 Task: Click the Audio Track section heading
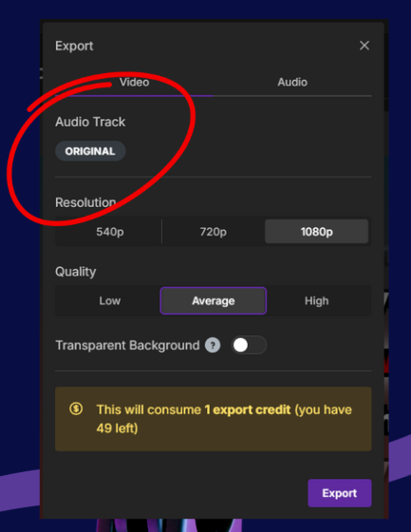[x=90, y=122]
